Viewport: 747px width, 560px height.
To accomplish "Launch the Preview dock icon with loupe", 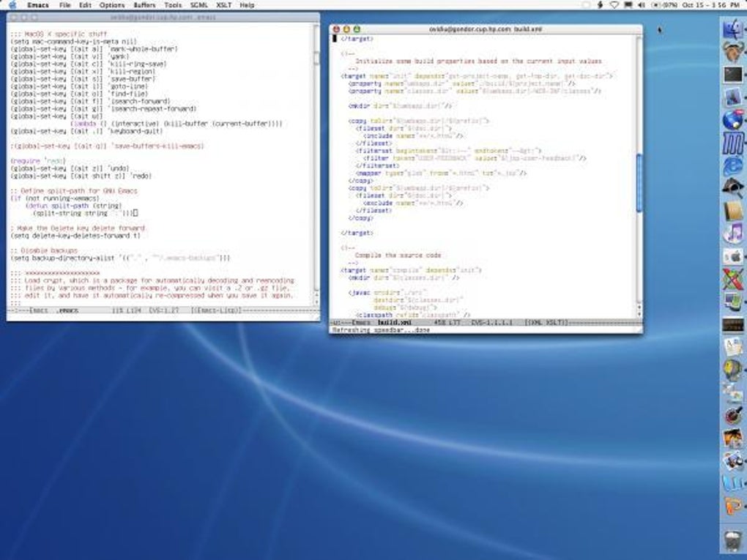I will click(x=732, y=462).
